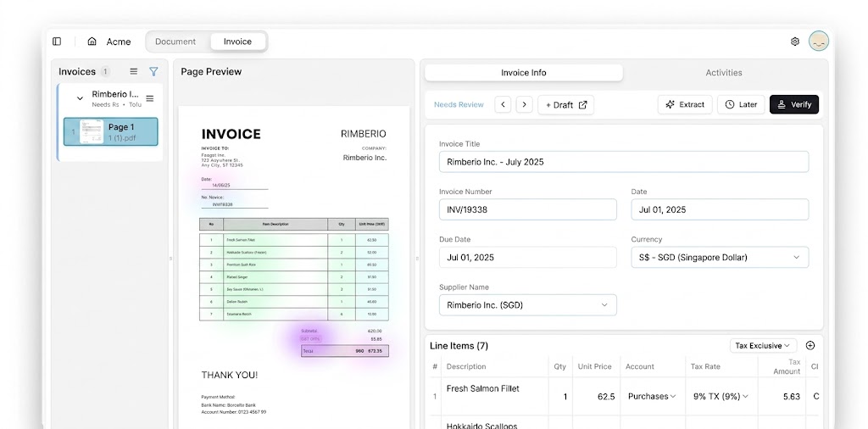868x429 pixels.
Task: Open the Tax Exclusive dropdown
Action: (x=764, y=345)
